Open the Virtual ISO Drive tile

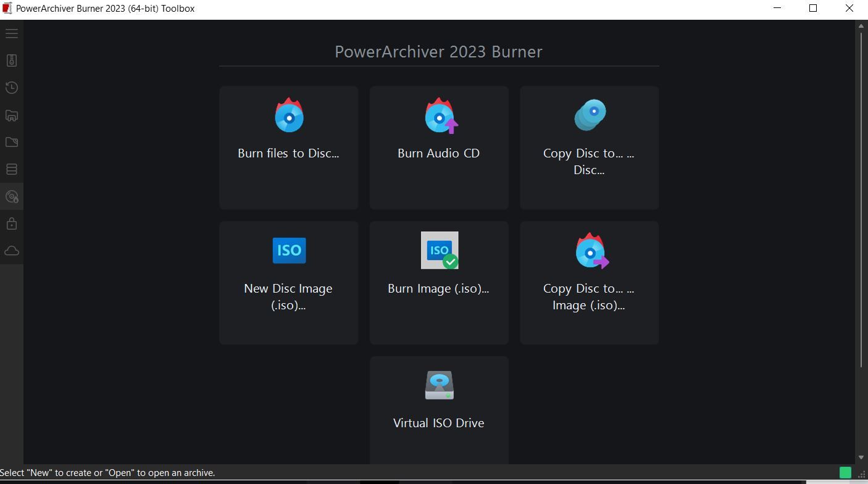tap(439, 411)
